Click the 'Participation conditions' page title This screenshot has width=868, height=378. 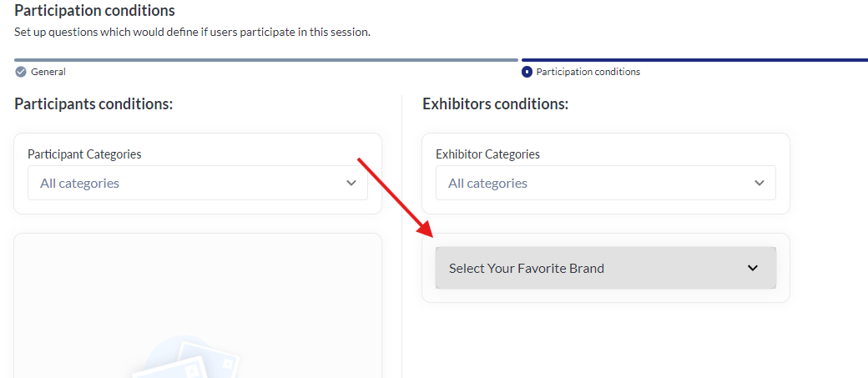(x=95, y=11)
